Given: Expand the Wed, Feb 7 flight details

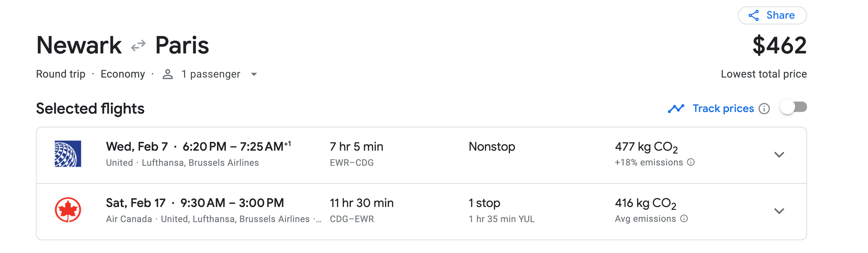Looking at the screenshot, I should 779,155.
